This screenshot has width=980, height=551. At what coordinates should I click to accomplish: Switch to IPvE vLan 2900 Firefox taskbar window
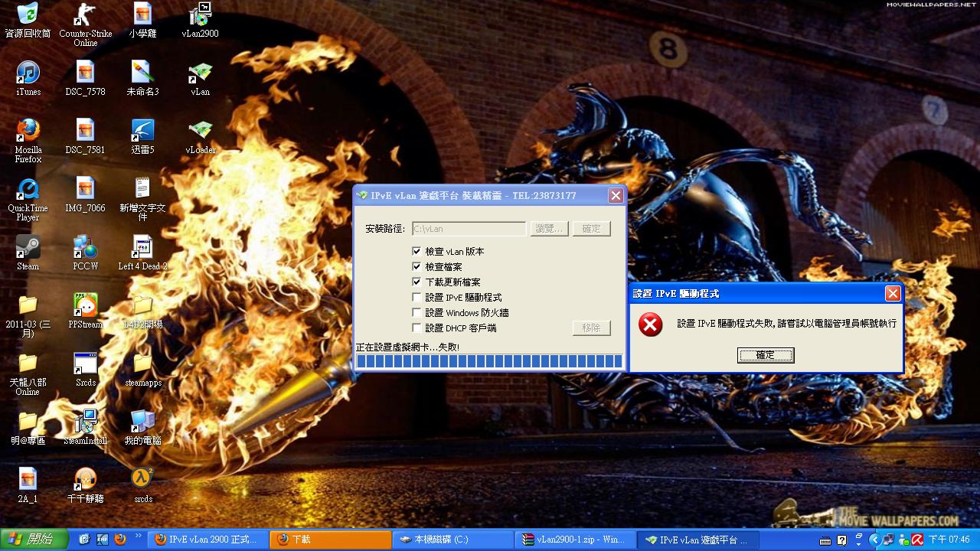pyautogui.click(x=208, y=540)
